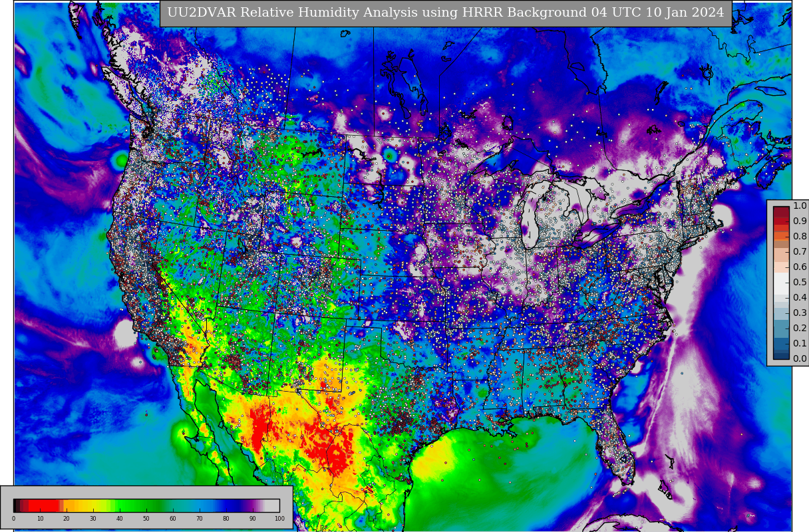Click the 0.8 label on the right legend
This screenshot has width=809, height=532.
(x=799, y=236)
